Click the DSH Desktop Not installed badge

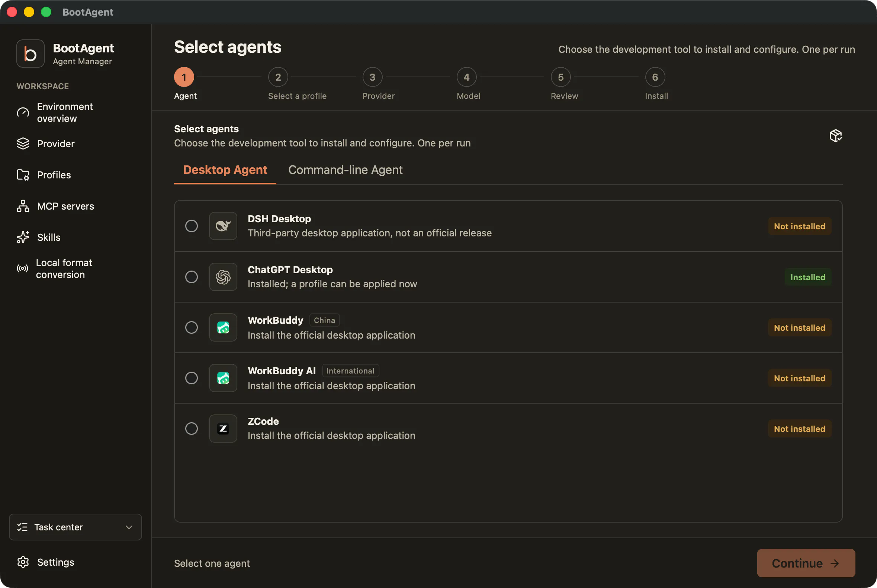click(799, 226)
